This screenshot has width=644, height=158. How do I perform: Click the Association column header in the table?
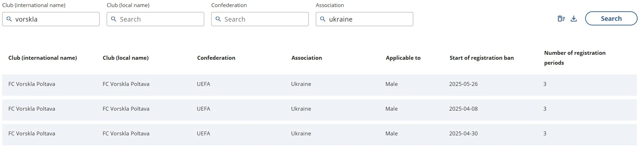pyautogui.click(x=307, y=58)
